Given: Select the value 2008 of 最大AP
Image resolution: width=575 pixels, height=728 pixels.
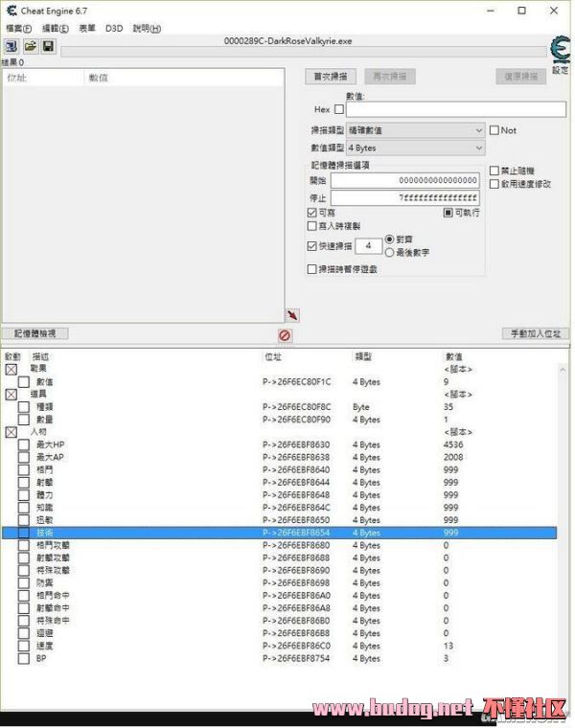Looking at the screenshot, I should pos(453,457).
